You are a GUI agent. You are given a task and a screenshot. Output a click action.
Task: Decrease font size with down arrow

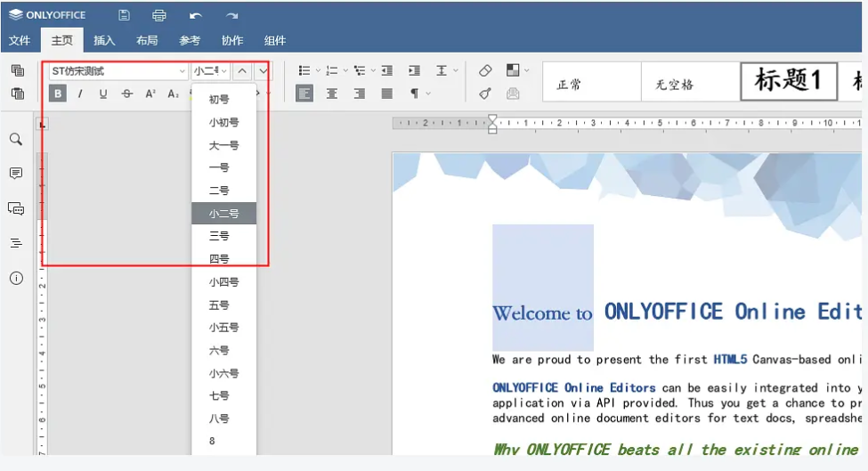coord(263,71)
